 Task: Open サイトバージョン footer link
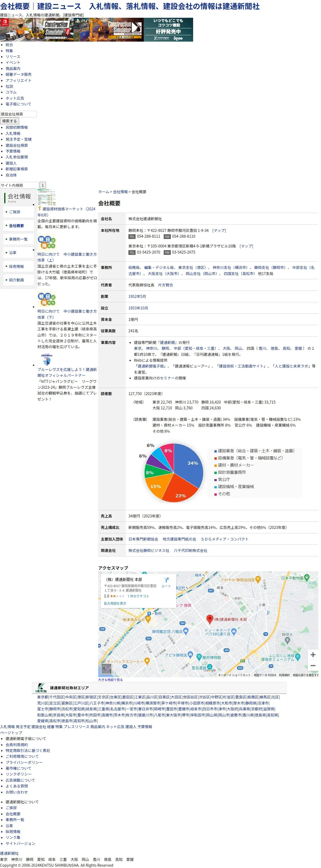pyautogui.click(x=20, y=843)
